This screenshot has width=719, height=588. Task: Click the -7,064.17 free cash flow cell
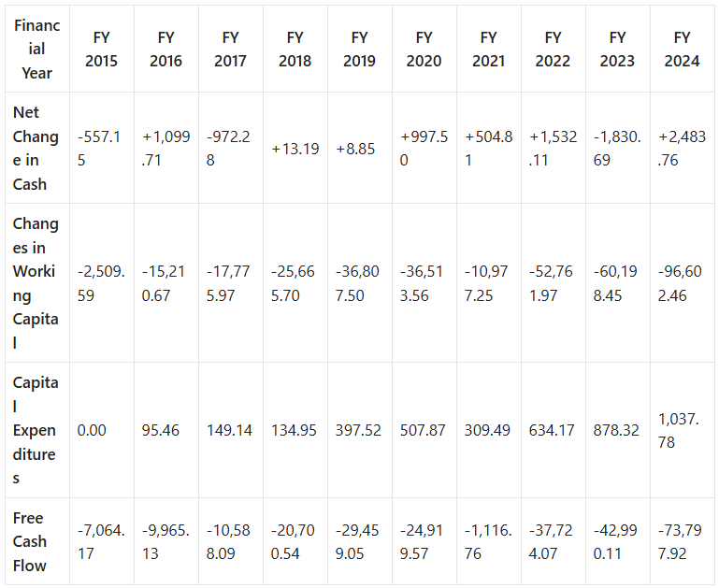pyautogui.click(x=101, y=541)
